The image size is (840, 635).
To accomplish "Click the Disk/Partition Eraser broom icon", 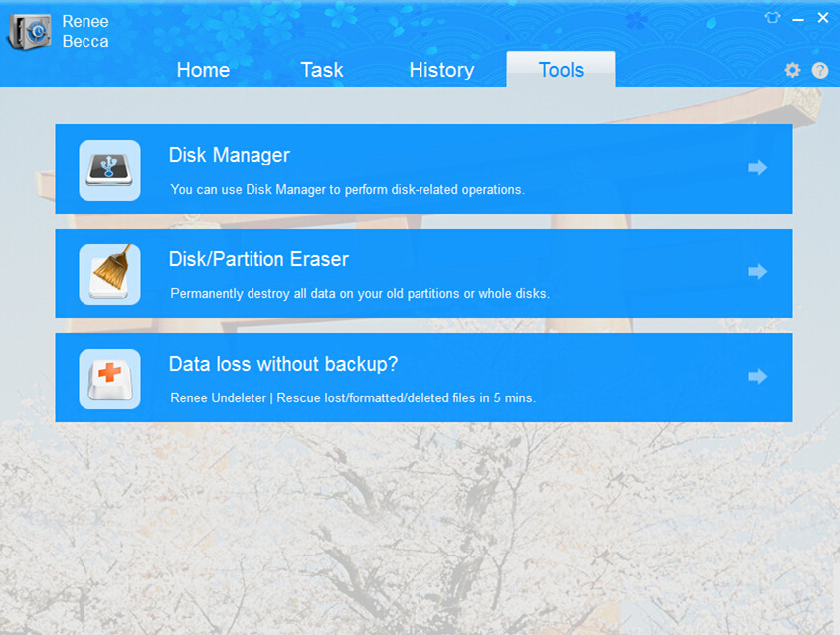I will click(109, 274).
